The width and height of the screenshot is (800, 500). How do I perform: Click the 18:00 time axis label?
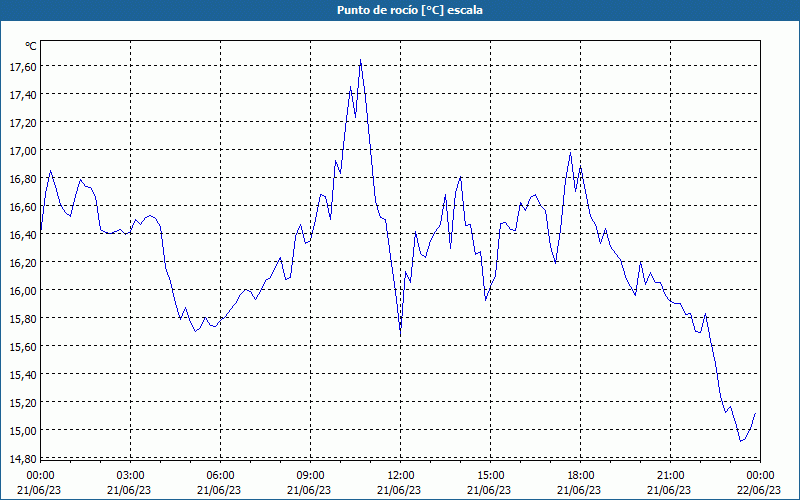coord(581,476)
